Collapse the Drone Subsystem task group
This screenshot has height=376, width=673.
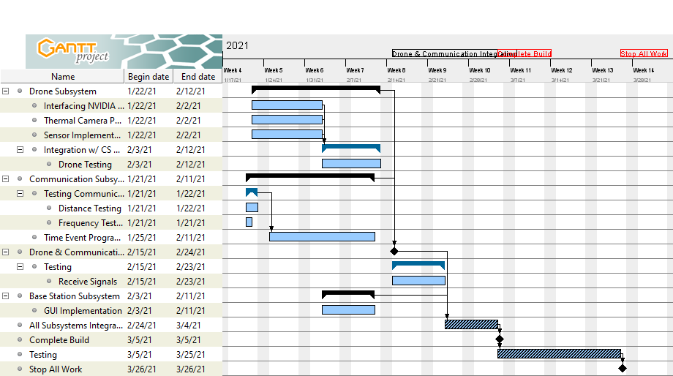tap(6, 91)
